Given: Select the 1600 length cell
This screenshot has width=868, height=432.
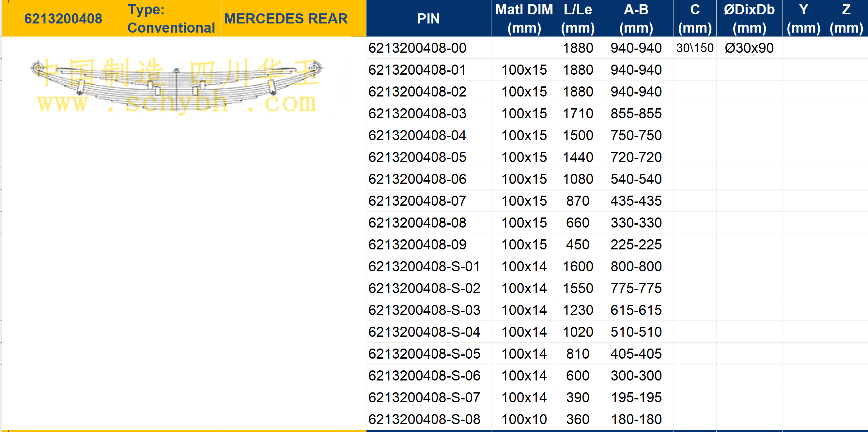Looking at the screenshot, I should (578, 266).
